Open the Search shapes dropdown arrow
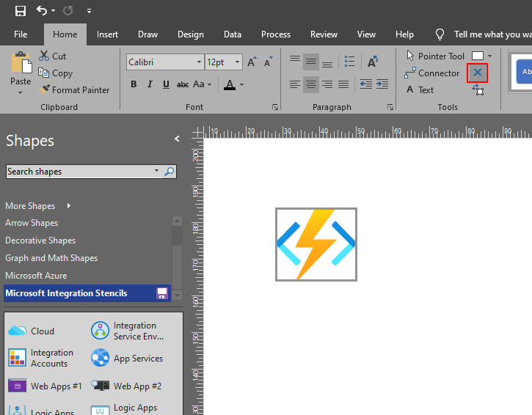The image size is (532, 415). tap(156, 171)
